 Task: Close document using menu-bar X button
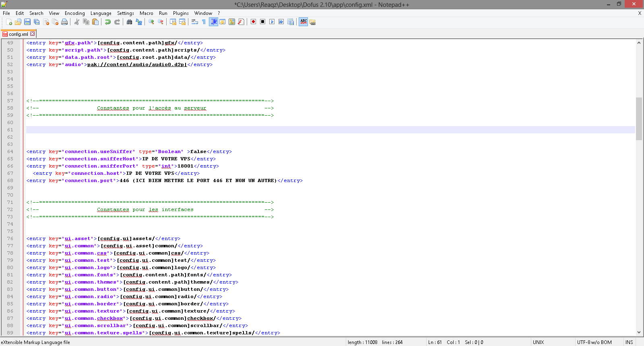[640, 13]
